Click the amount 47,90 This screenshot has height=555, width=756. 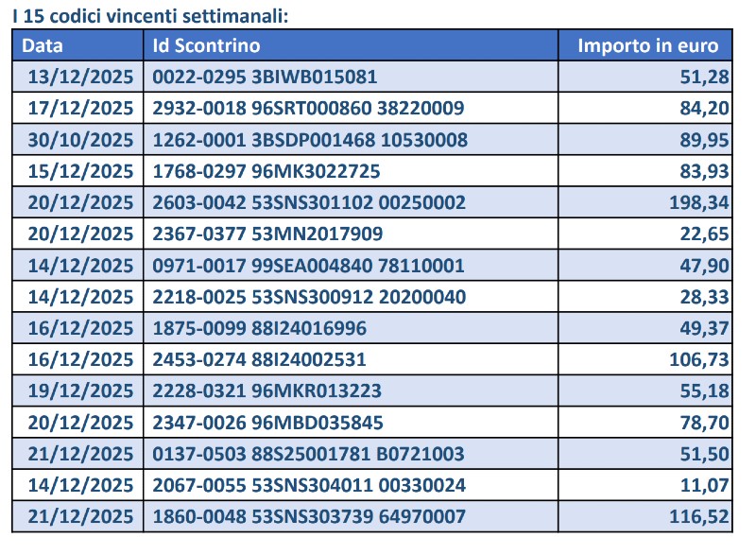(704, 266)
